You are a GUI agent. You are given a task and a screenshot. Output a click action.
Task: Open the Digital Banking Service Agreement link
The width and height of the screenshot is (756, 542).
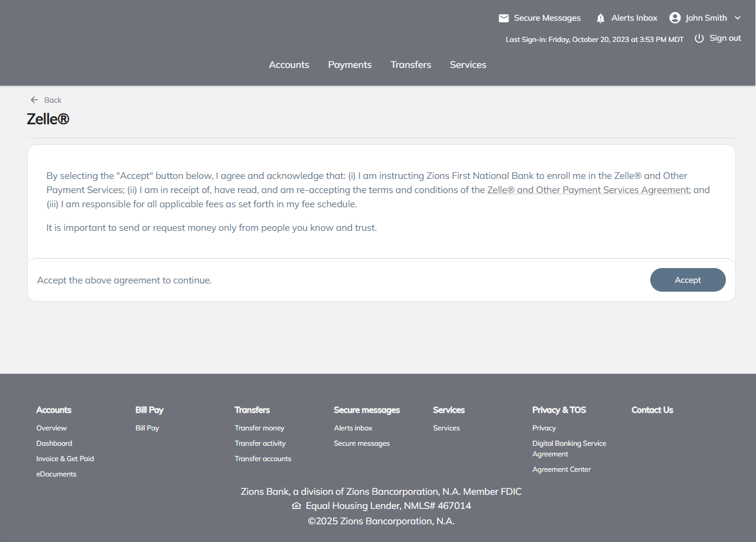pyautogui.click(x=569, y=449)
